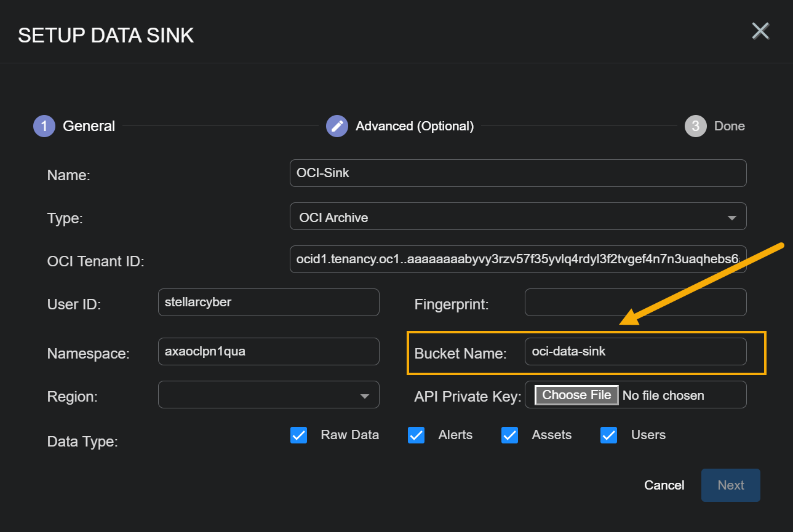Select the General step label
Image resolution: width=793 pixels, height=532 pixels.
89,126
